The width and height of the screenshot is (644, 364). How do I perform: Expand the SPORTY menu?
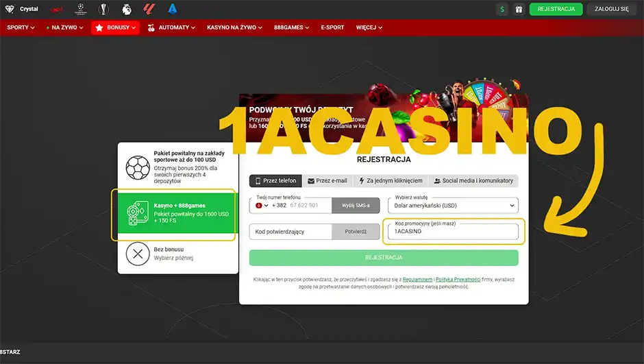[x=21, y=27]
